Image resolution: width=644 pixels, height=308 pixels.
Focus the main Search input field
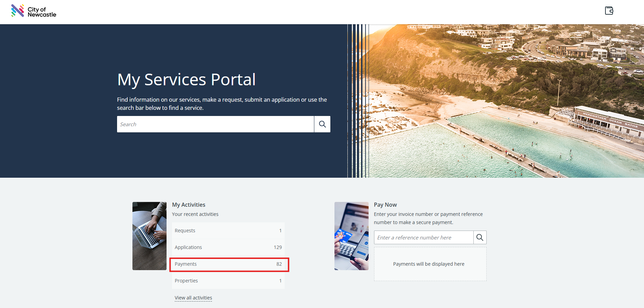(215, 124)
